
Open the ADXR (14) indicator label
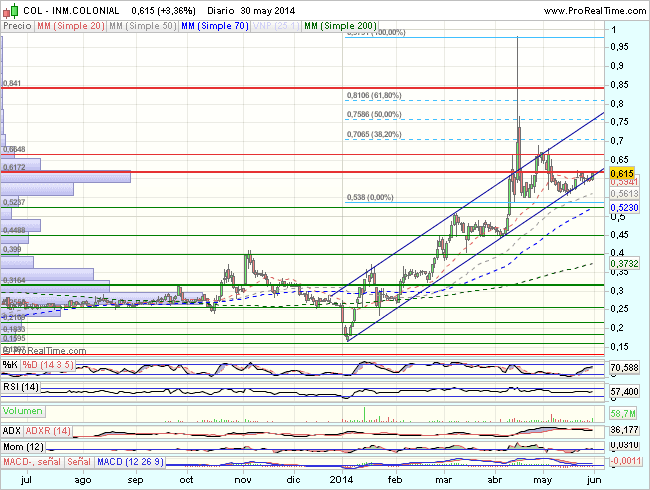[x=47, y=429]
